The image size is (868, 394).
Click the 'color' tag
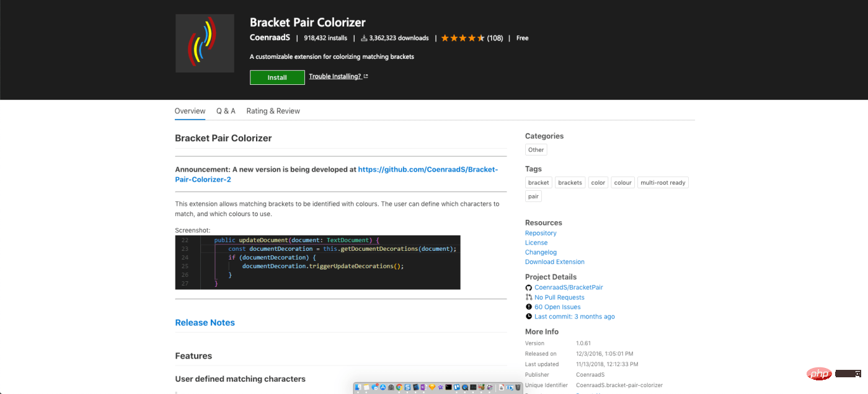click(x=598, y=183)
